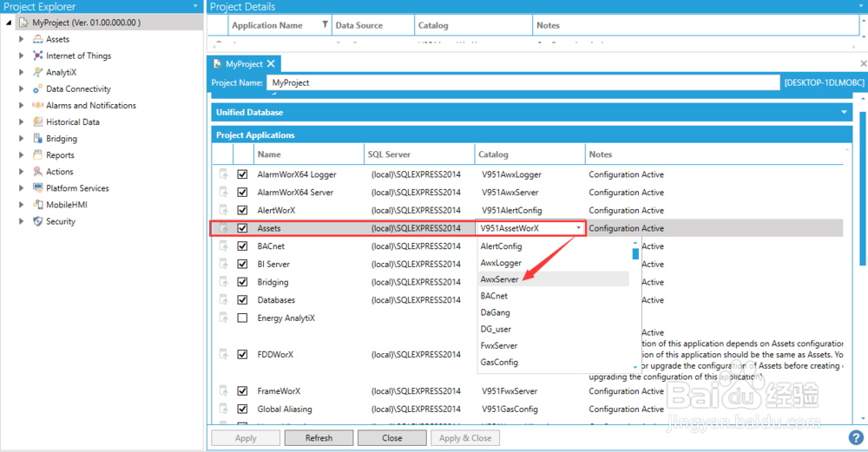Close the MyProject tab

coord(271,63)
